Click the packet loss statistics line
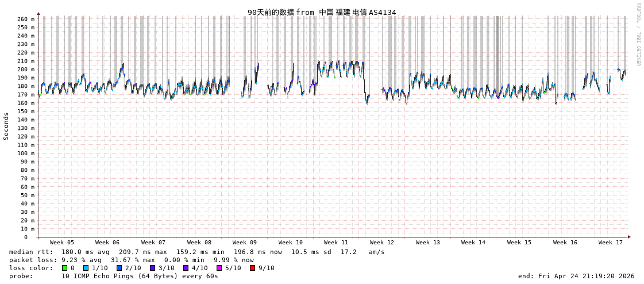644x284 pixels. (132, 260)
